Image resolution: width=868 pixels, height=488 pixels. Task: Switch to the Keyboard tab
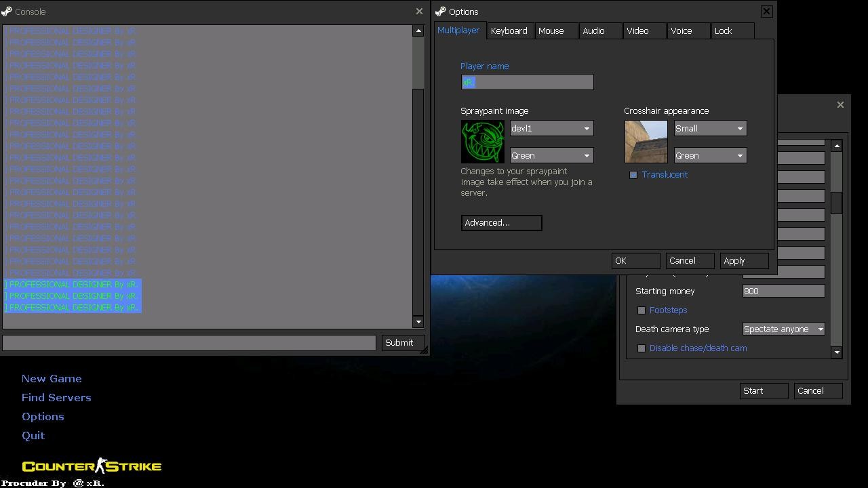pos(509,30)
